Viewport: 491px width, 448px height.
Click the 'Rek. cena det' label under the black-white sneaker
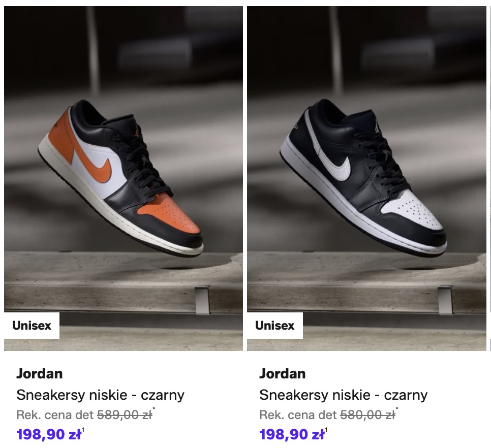coord(298,415)
